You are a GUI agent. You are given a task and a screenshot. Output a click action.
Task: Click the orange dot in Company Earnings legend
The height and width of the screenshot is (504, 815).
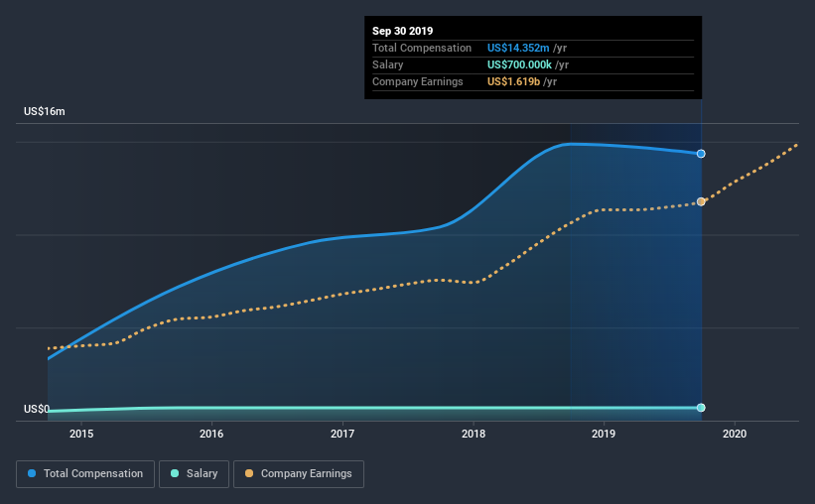click(249, 473)
